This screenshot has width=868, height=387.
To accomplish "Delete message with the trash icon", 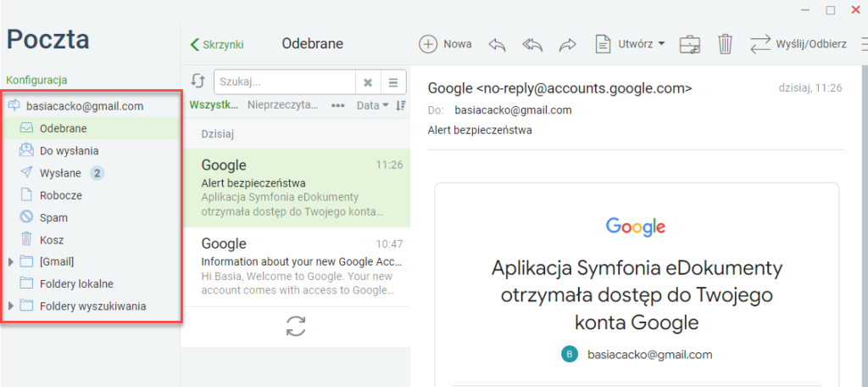I will [x=725, y=44].
